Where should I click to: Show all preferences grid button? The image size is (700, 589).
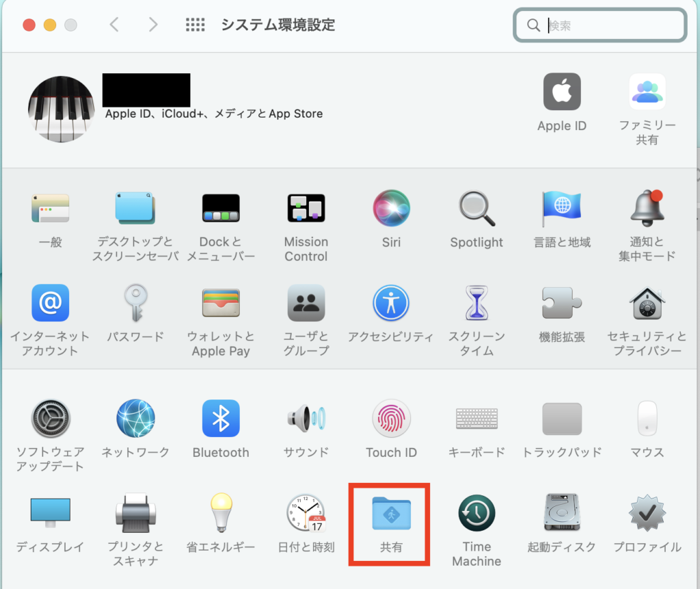point(195,25)
